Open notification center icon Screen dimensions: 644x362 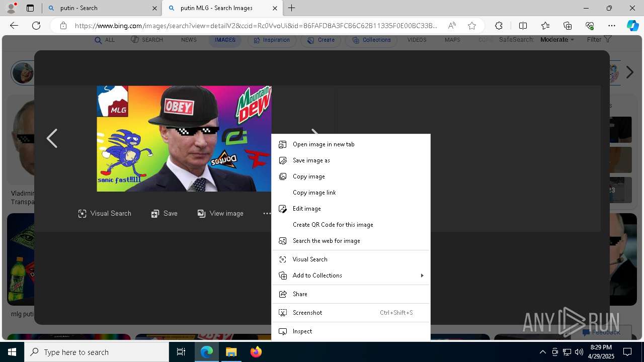pyautogui.click(x=627, y=352)
